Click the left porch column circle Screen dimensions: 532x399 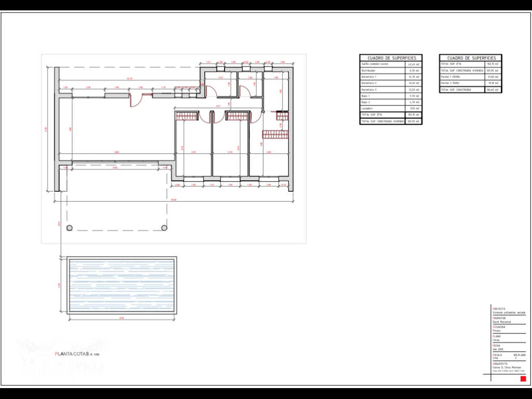[70, 228]
